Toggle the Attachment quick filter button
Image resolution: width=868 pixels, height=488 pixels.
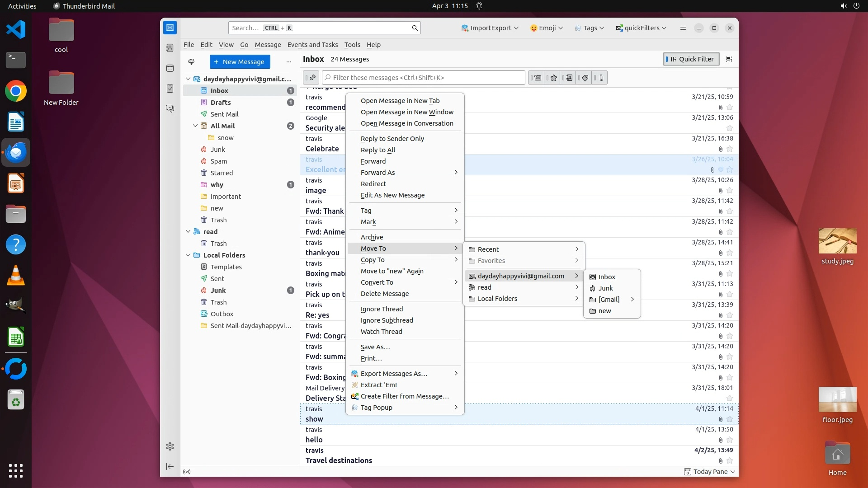[601, 78]
